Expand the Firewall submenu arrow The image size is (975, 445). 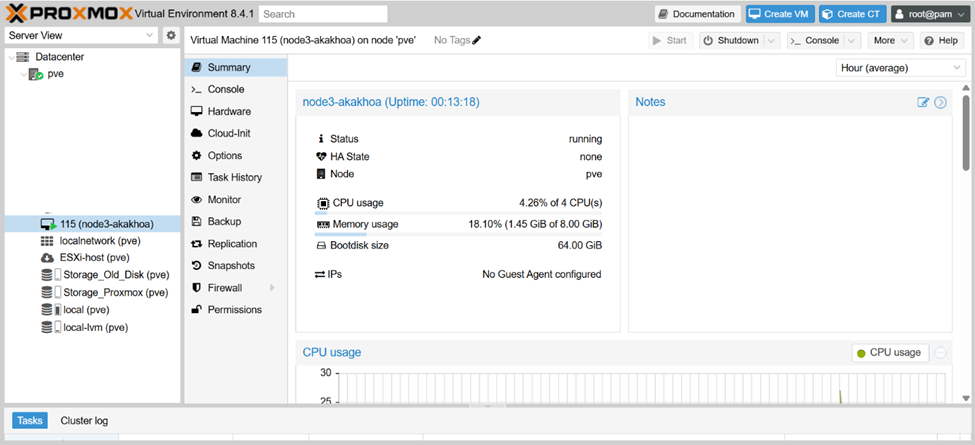[x=272, y=288]
